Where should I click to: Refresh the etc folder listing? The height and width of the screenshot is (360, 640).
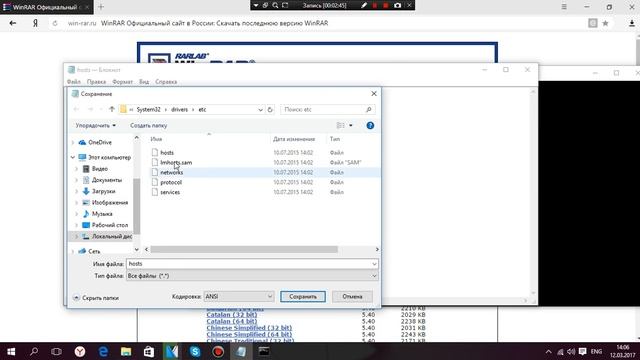click(x=270, y=109)
